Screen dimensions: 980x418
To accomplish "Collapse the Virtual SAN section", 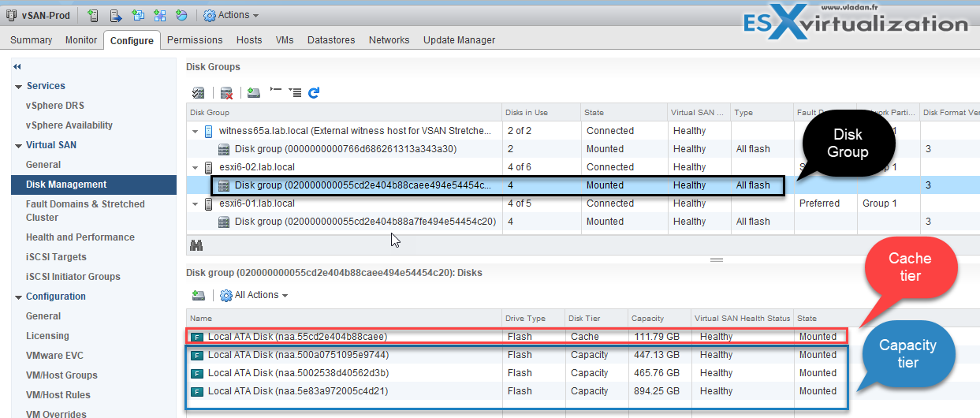I will (x=19, y=146).
